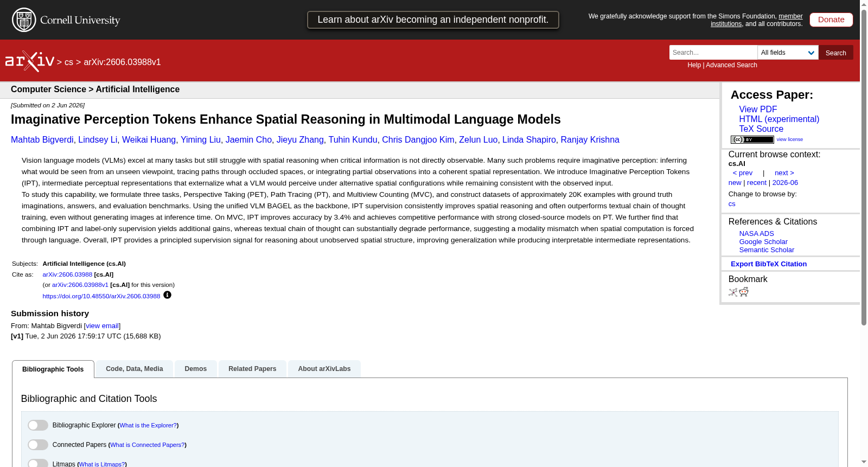
Task: Click the Help link
Action: 694,65
